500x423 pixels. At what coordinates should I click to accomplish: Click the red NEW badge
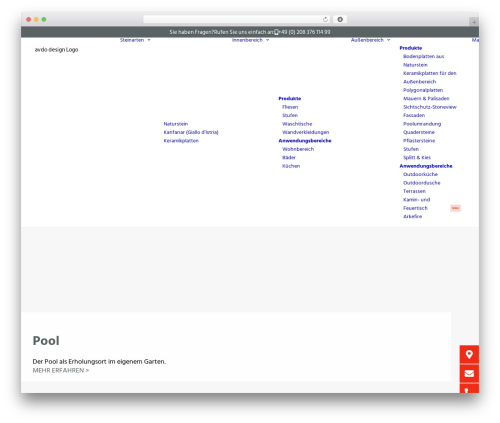click(455, 208)
